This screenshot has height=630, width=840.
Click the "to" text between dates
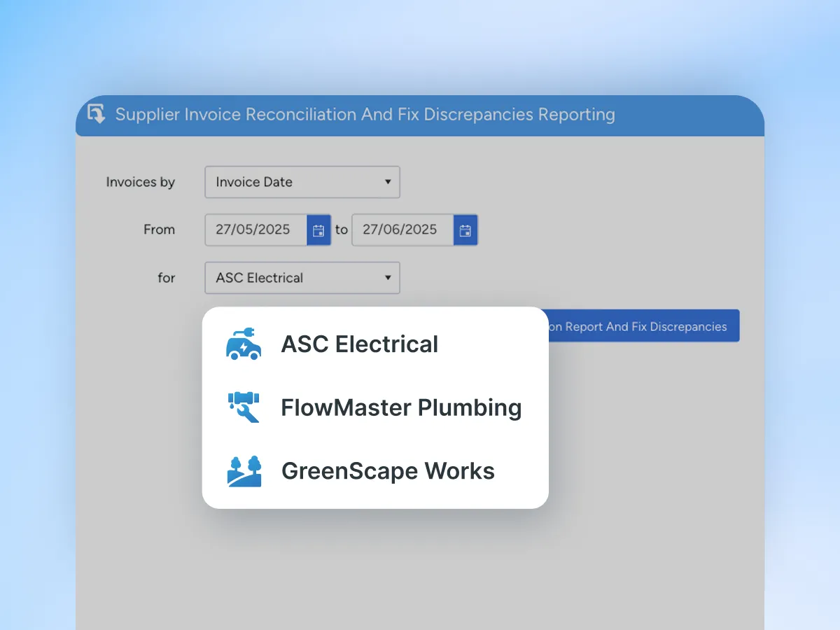point(341,230)
